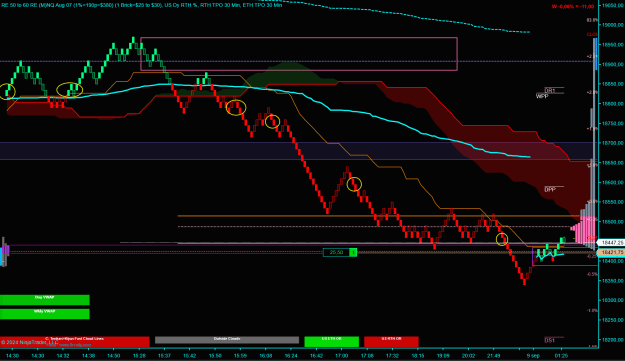The width and height of the screenshot is (625, 361).
Task: Click the small green button beside 25.50
Action: pyautogui.click(x=353, y=252)
